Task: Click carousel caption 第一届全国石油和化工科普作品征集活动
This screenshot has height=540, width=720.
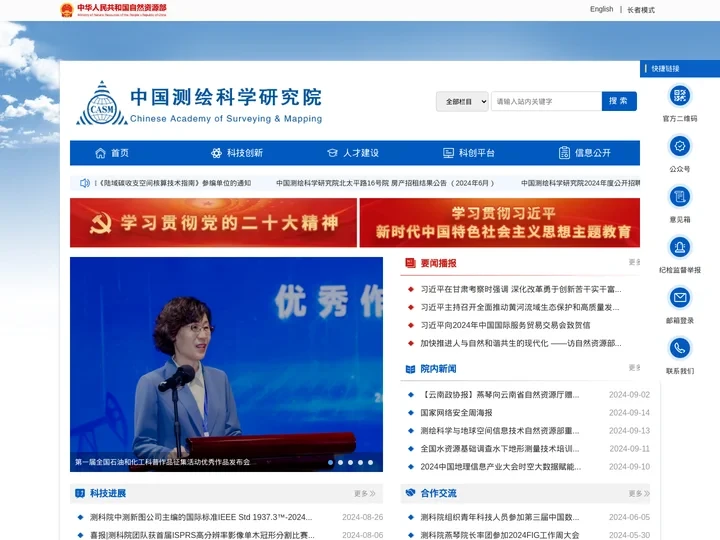Action: click(163, 462)
